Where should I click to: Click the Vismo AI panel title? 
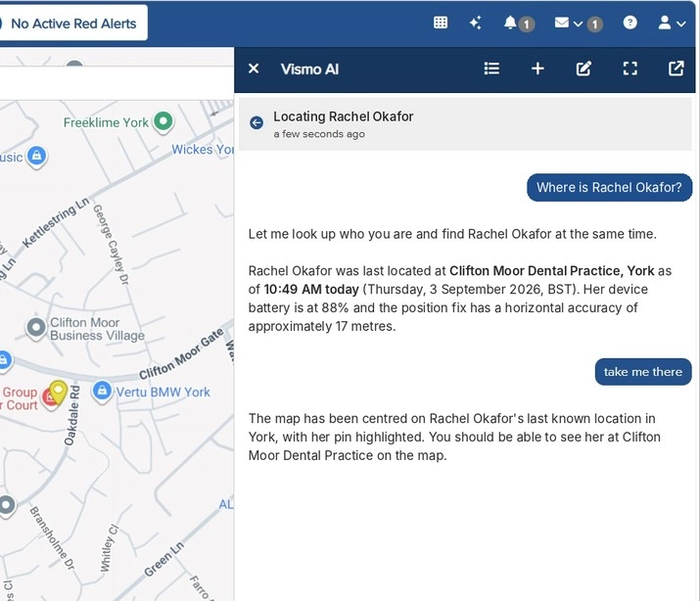[x=309, y=69]
